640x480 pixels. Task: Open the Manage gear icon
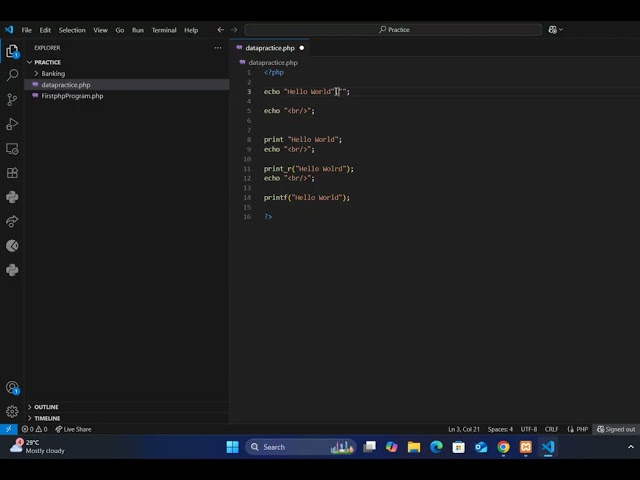12,411
